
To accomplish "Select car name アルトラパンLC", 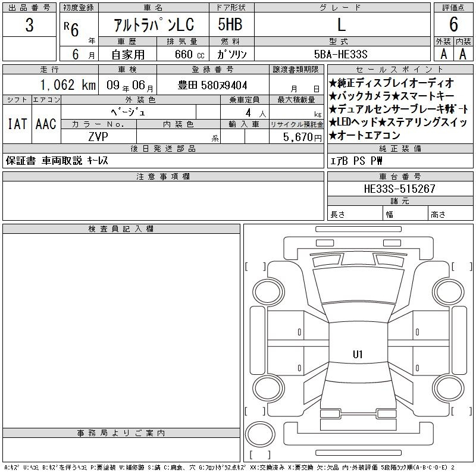I will (154, 25).
